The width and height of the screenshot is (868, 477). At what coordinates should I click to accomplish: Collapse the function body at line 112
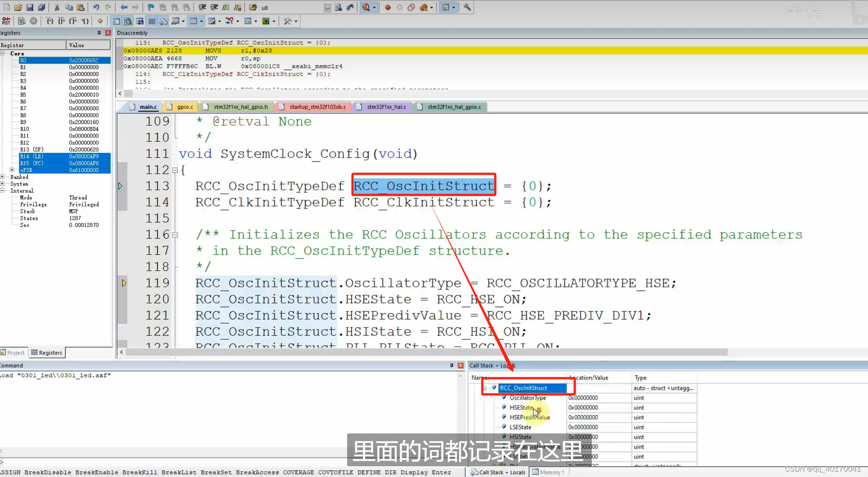(x=175, y=170)
